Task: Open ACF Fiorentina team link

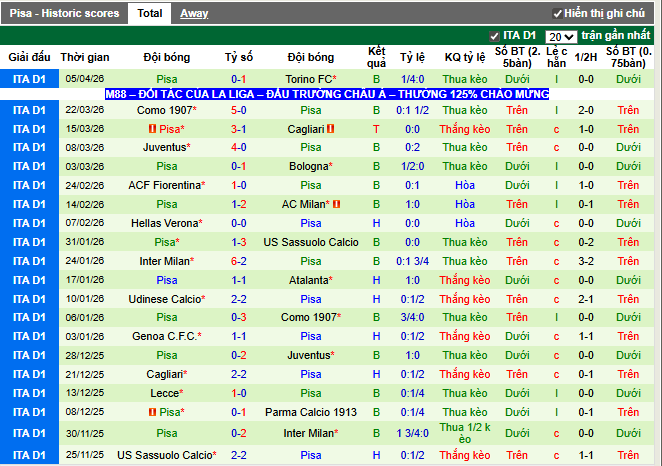Action: (165, 185)
